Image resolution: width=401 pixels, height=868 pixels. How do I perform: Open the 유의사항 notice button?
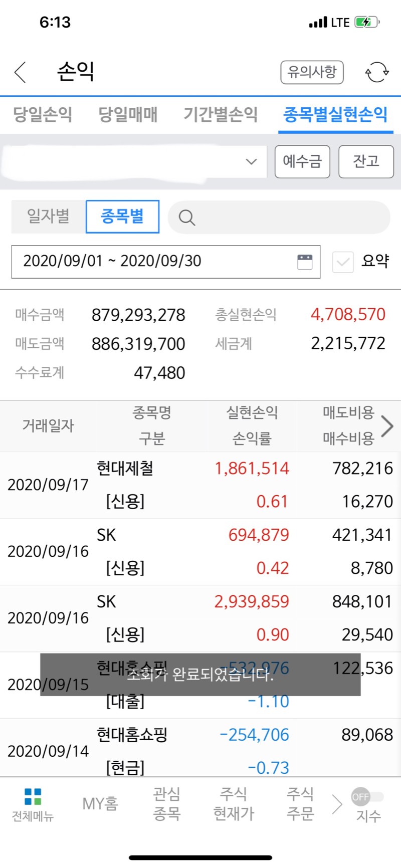tap(312, 72)
